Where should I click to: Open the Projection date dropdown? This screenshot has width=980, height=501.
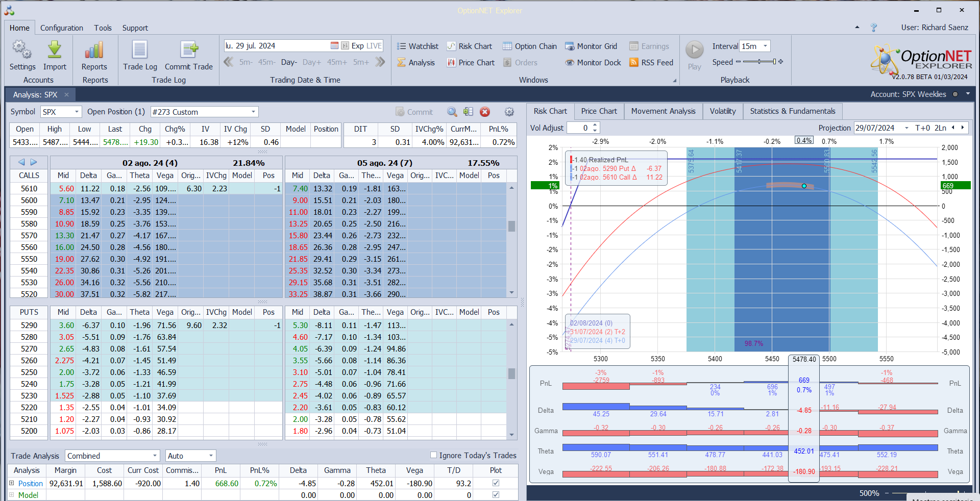click(x=906, y=128)
